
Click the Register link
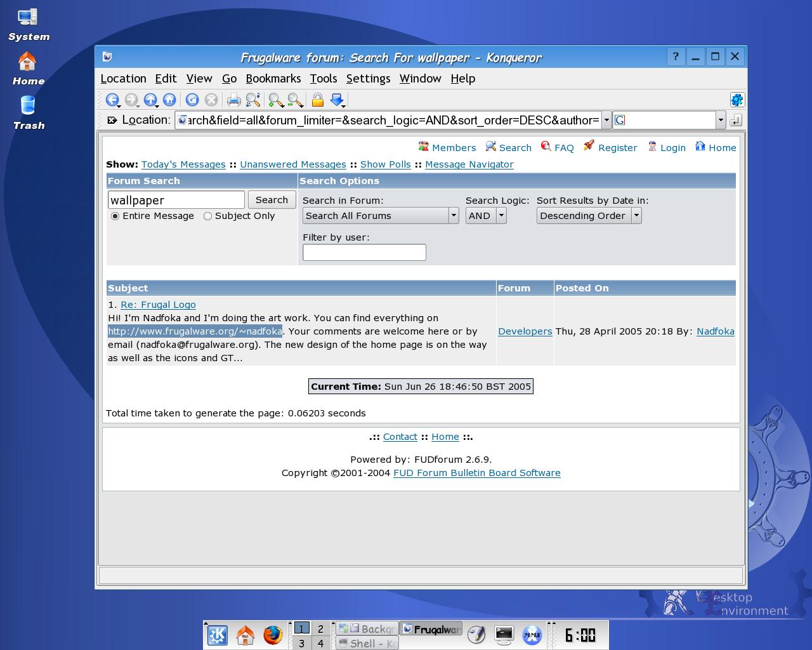pyautogui.click(x=617, y=148)
